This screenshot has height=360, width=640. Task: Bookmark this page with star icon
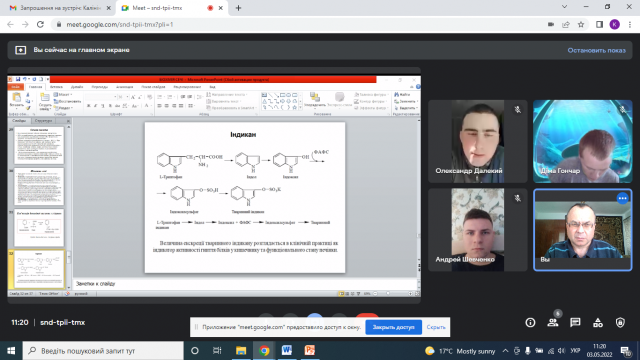[x=581, y=24]
